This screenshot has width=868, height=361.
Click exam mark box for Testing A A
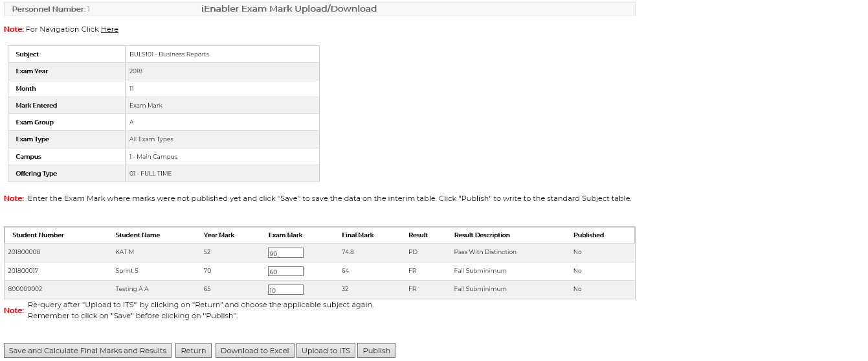coord(285,290)
